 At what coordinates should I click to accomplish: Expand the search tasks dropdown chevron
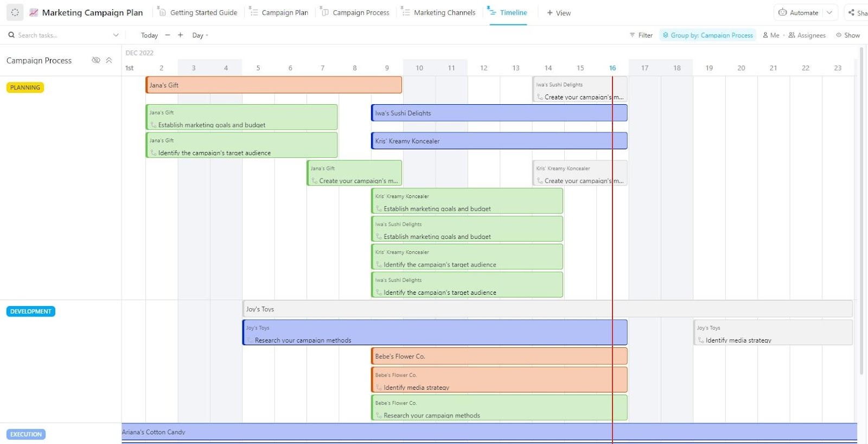pyautogui.click(x=116, y=35)
